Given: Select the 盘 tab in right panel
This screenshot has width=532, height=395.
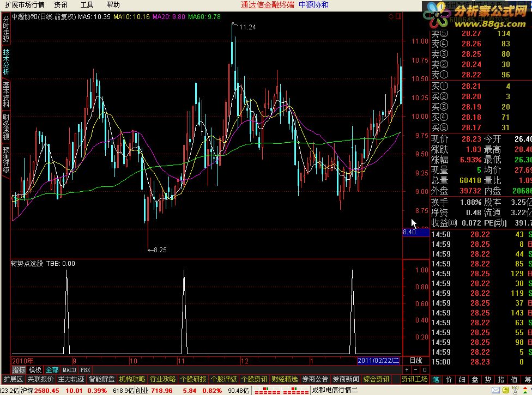Looking at the screenshot, I should (475, 379).
